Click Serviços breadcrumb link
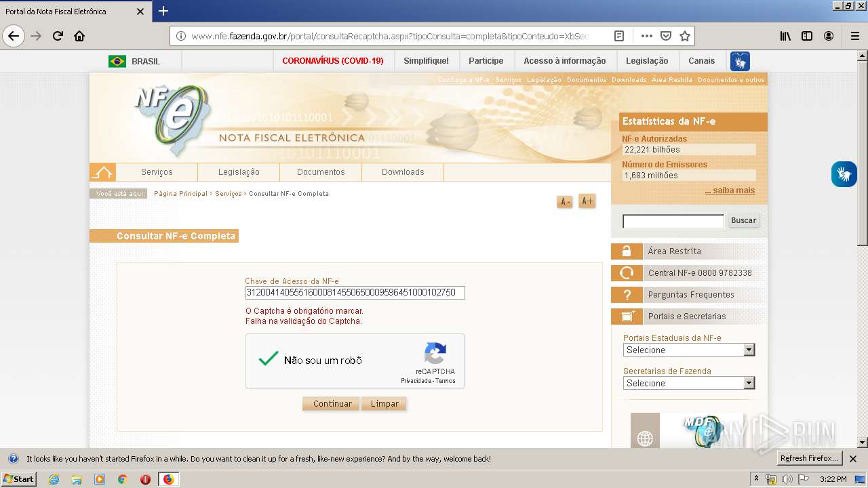The height and width of the screenshot is (488, 868). coord(229,194)
